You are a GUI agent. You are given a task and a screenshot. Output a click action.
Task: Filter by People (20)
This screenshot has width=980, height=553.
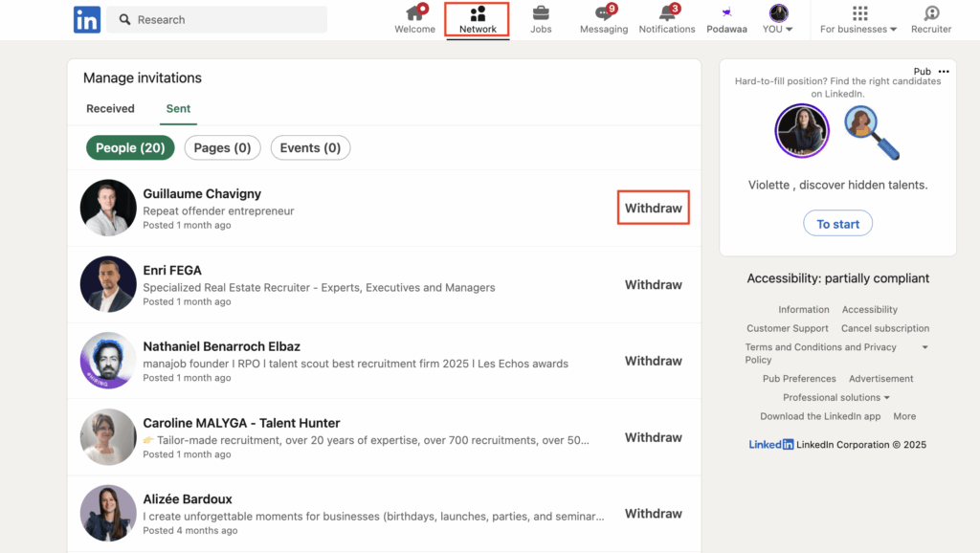[x=130, y=147]
